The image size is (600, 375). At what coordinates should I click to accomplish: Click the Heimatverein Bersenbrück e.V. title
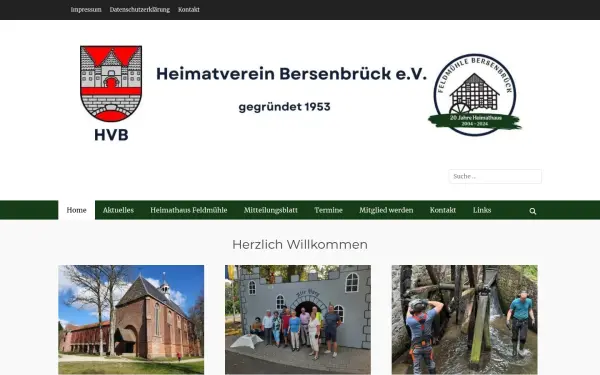pyautogui.click(x=291, y=74)
